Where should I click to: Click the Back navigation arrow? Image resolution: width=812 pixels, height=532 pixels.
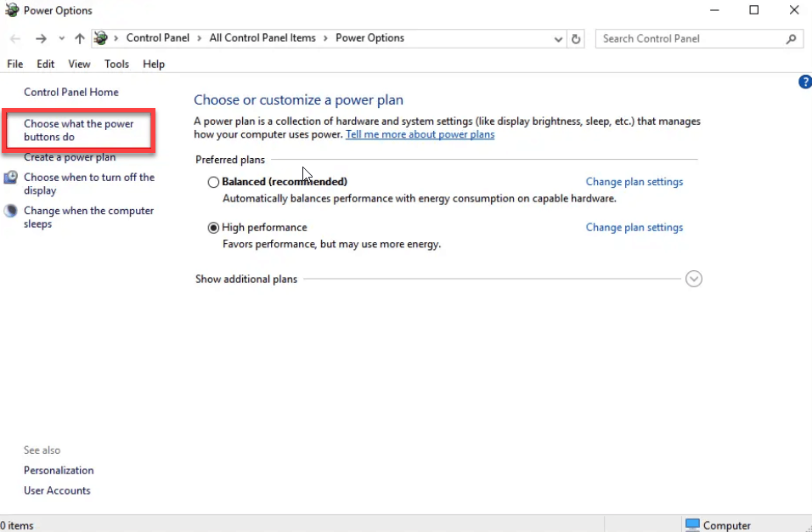(15, 38)
